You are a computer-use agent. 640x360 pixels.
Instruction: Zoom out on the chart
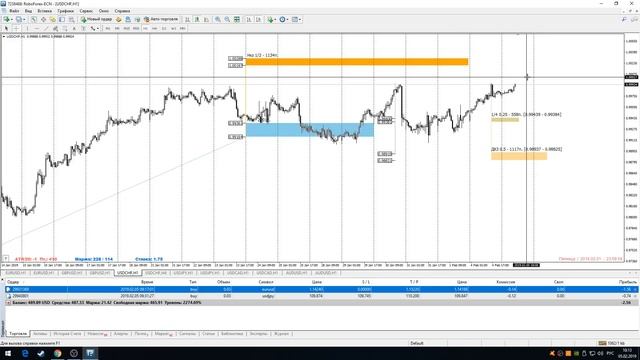[x=227, y=20]
